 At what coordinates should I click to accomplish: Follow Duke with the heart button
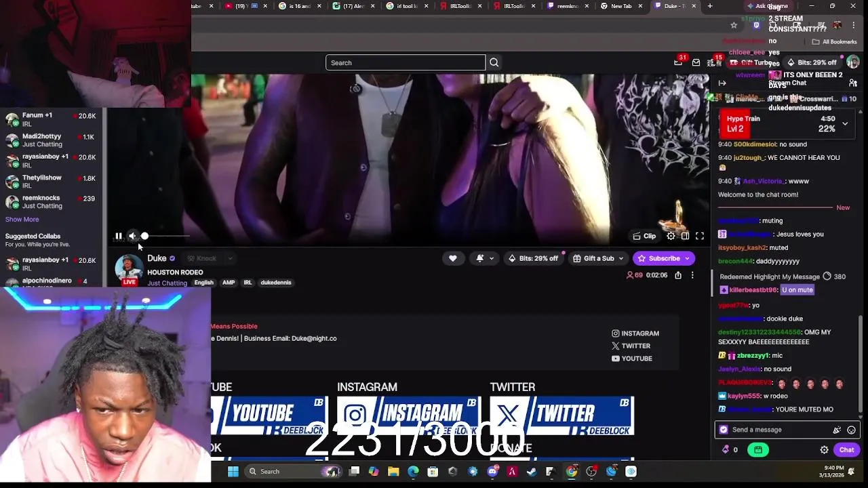pyautogui.click(x=453, y=258)
